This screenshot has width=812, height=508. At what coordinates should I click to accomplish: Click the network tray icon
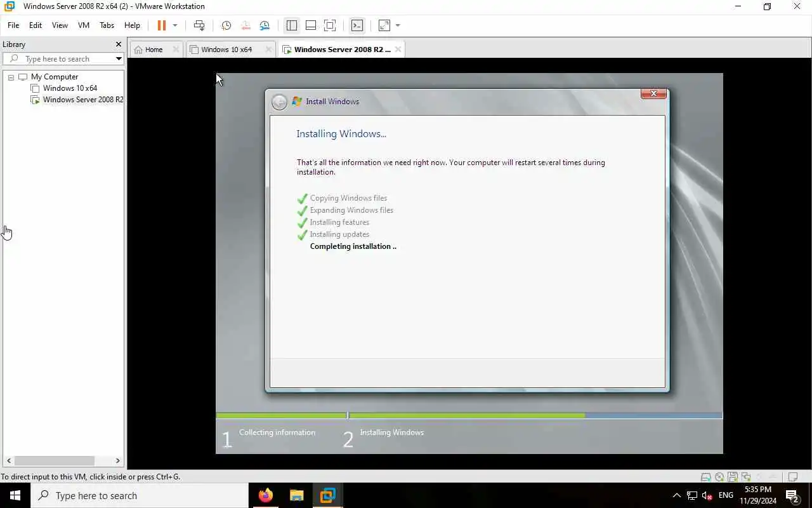[692, 495]
